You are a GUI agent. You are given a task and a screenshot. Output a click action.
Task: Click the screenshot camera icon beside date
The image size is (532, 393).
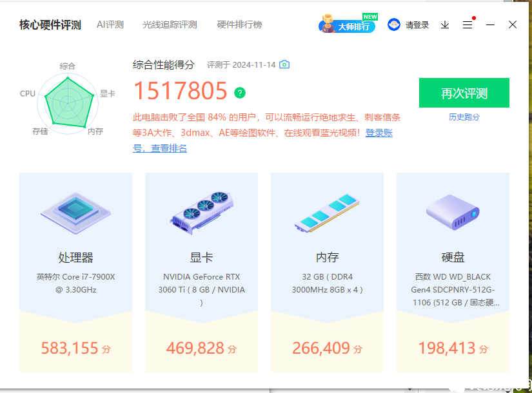pyautogui.click(x=284, y=64)
